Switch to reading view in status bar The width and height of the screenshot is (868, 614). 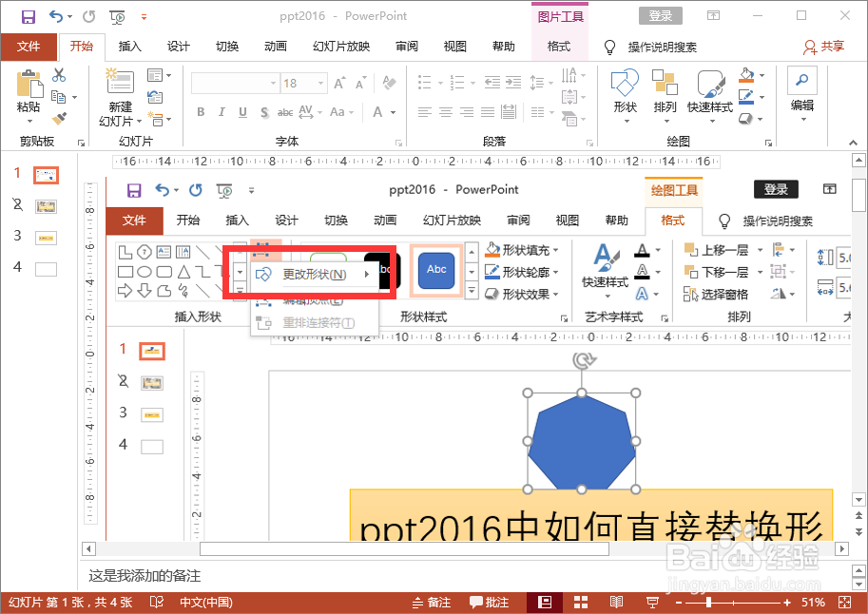click(x=616, y=603)
